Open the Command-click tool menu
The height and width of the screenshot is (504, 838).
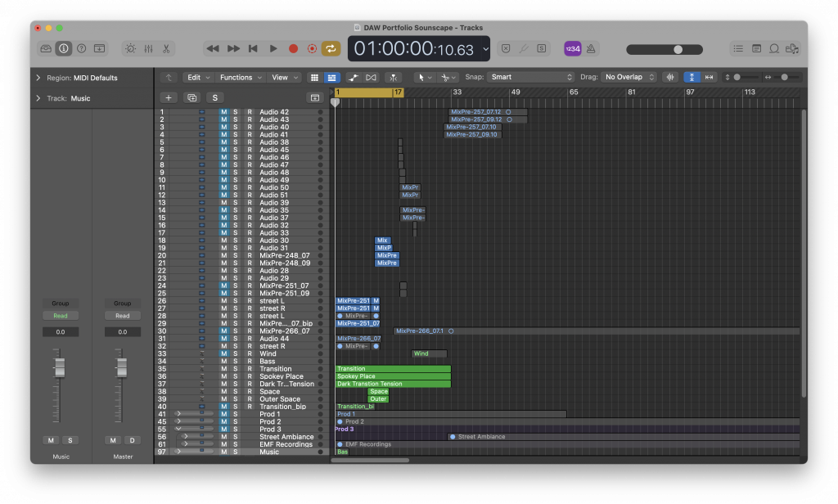click(x=448, y=78)
